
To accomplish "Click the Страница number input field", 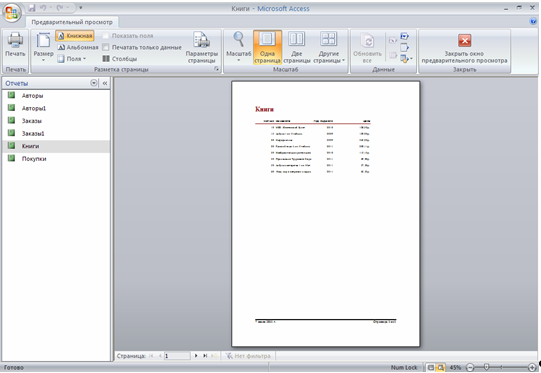I will (x=177, y=356).
